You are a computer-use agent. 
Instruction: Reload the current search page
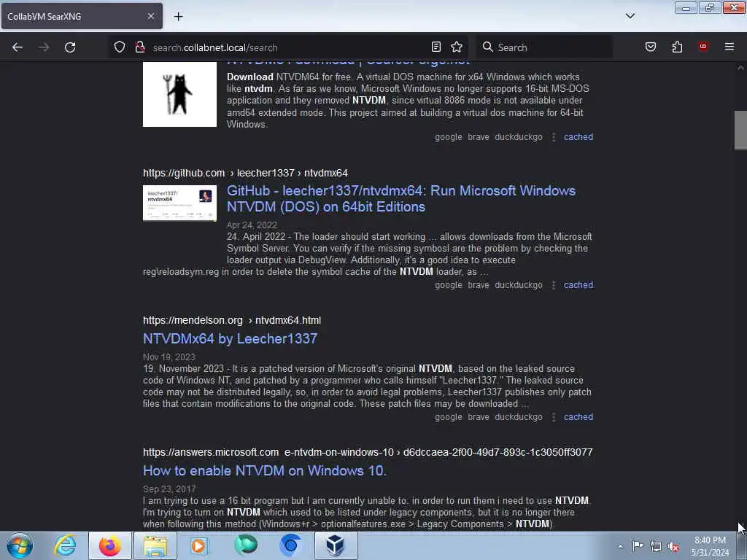tap(70, 47)
